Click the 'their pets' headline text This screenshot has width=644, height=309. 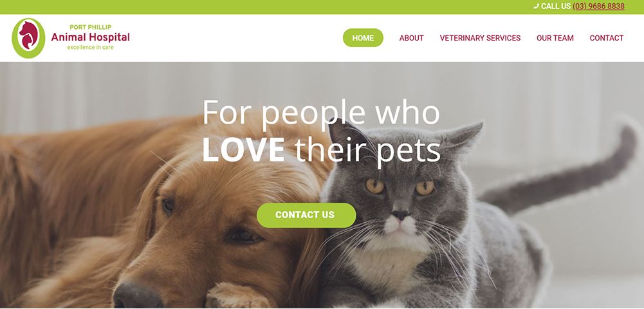[367, 151]
